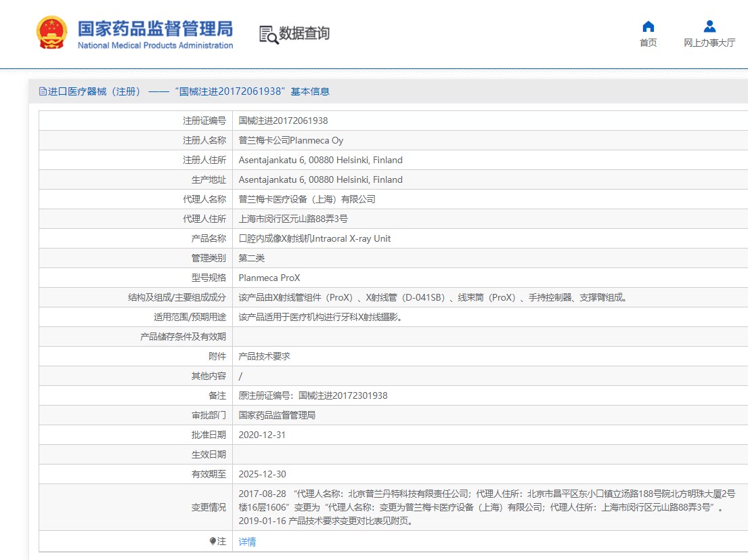This screenshot has height=560, width=748.
Task: Select the 2019-01-16 change record line
Action: [326, 521]
